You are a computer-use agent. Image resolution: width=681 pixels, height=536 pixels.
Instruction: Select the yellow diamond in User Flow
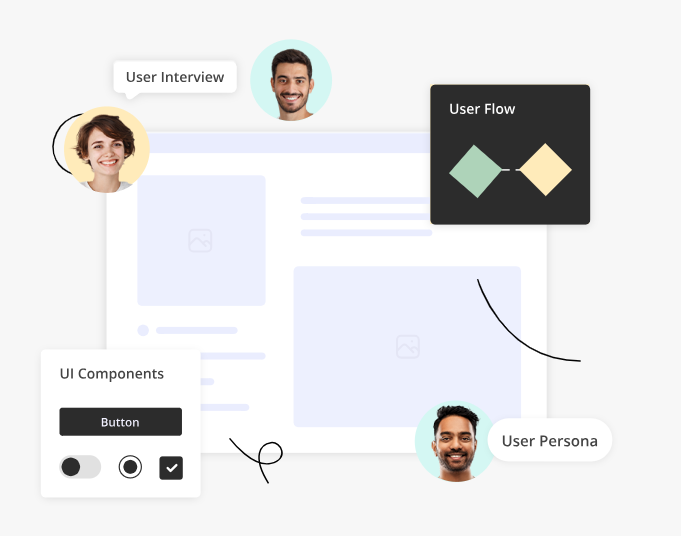[545, 170]
